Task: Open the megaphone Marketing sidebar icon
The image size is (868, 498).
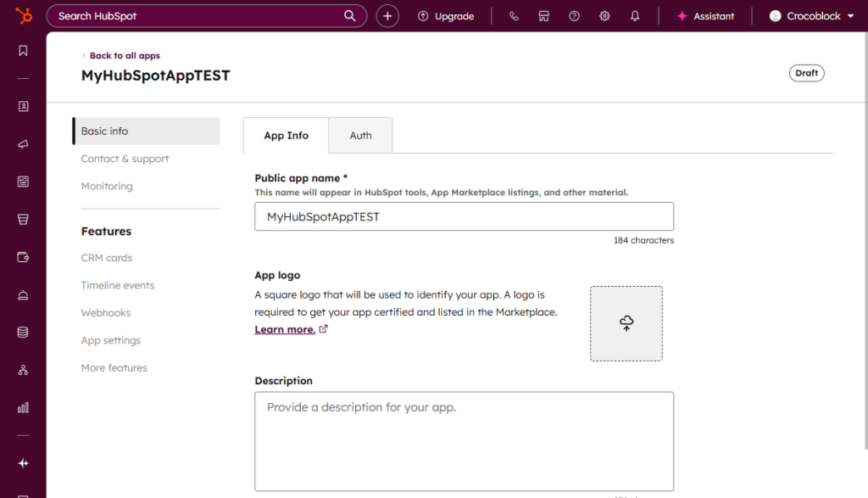Action: coord(23,144)
